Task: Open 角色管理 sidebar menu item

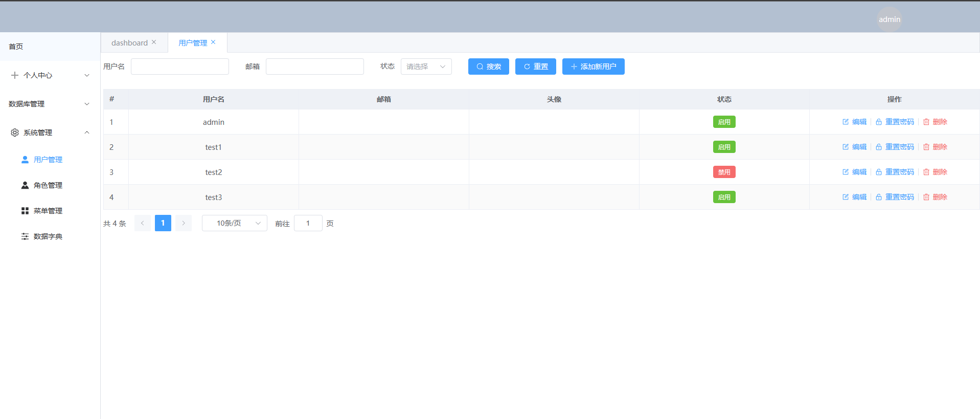Action: click(50, 185)
